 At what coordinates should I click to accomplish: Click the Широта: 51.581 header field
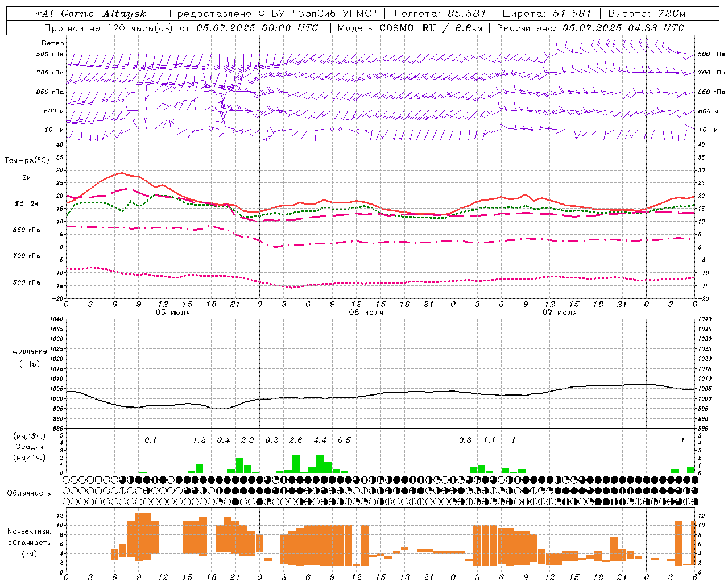[547, 14]
